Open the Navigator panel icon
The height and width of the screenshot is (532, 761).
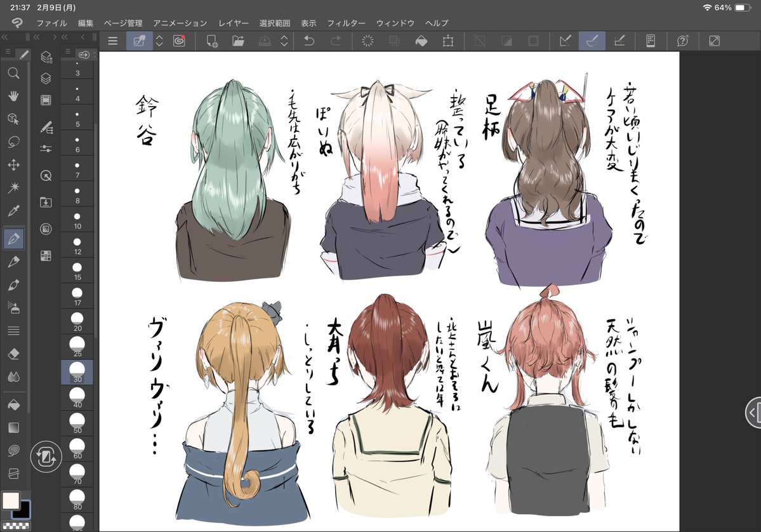coord(46,175)
